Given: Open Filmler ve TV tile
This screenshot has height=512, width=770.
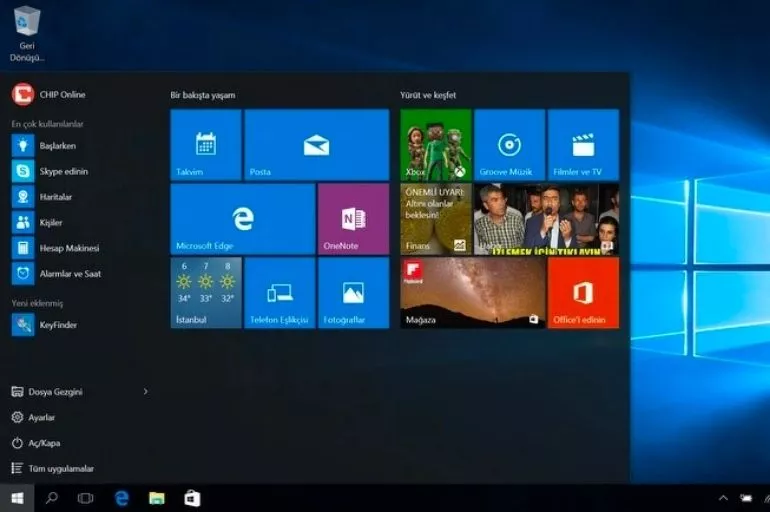Looking at the screenshot, I should (x=583, y=145).
